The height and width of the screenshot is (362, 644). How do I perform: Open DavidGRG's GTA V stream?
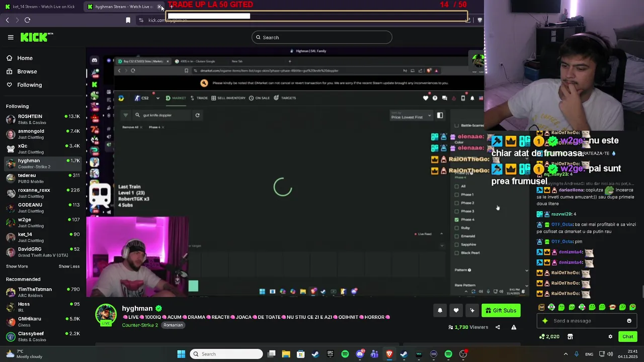[x=43, y=251]
